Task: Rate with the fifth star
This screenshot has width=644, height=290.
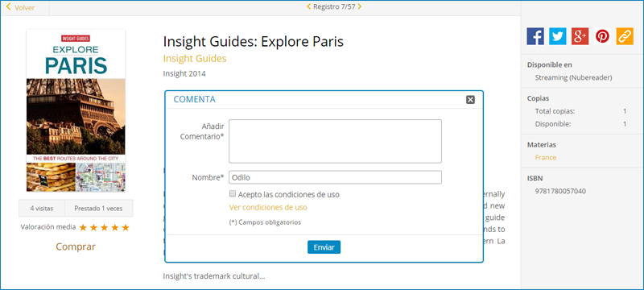Action: click(x=126, y=227)
